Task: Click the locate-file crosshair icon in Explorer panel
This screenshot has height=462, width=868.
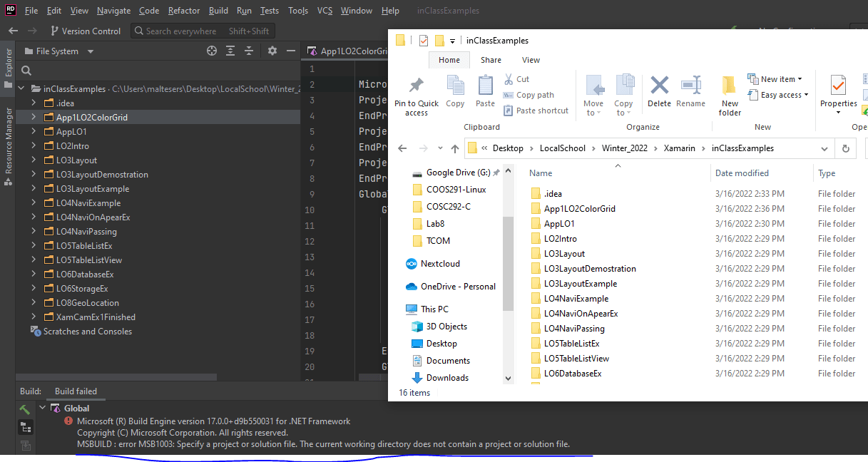Action: [x=211, y=51]
